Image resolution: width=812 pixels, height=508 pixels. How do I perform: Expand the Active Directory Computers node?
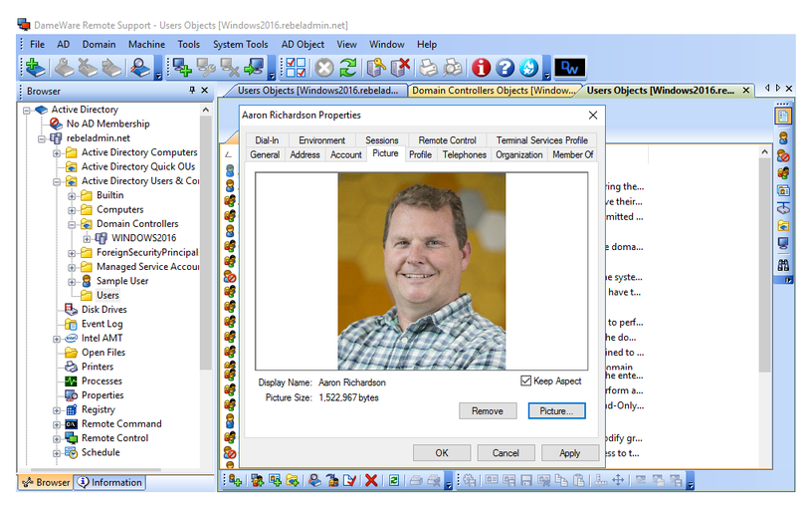[57, 153]
